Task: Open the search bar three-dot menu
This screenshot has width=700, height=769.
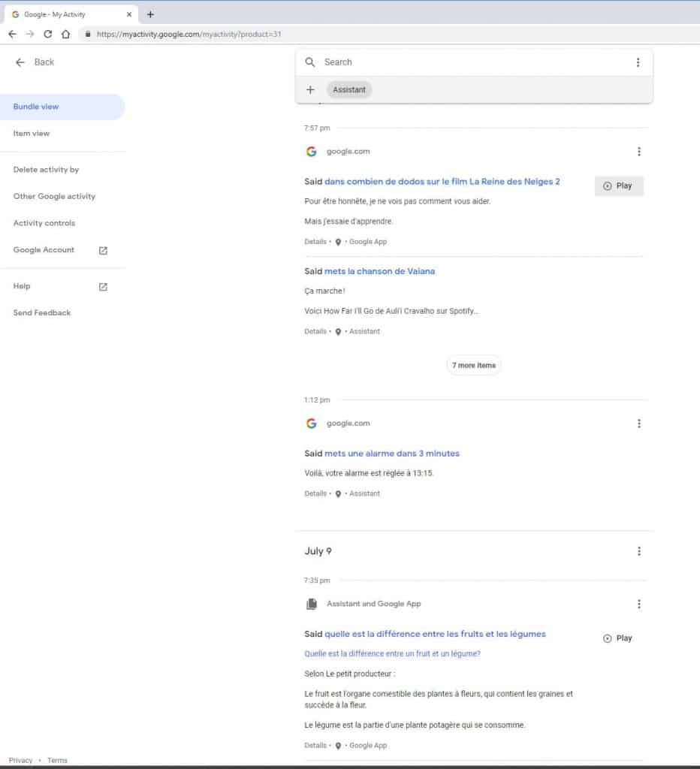Action: (x=638, y=62)
